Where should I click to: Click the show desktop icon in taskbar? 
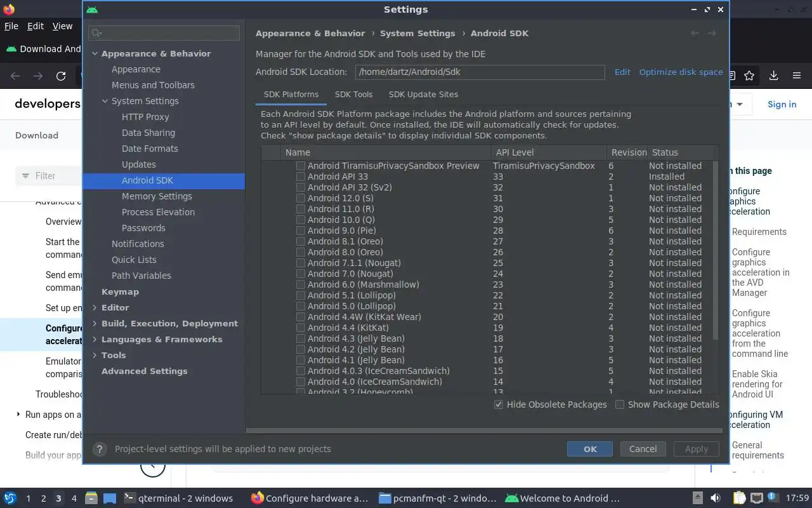pyautogui.click(x=110, y=498)
